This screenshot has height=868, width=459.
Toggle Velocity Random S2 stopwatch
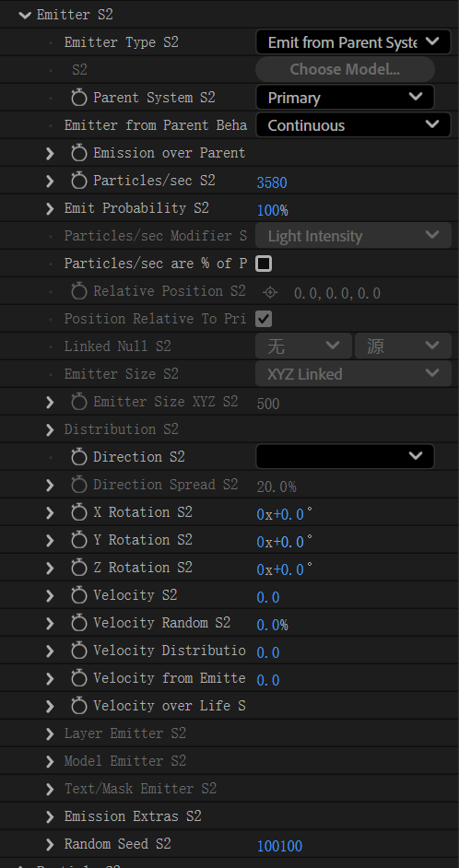pos(79,623)
